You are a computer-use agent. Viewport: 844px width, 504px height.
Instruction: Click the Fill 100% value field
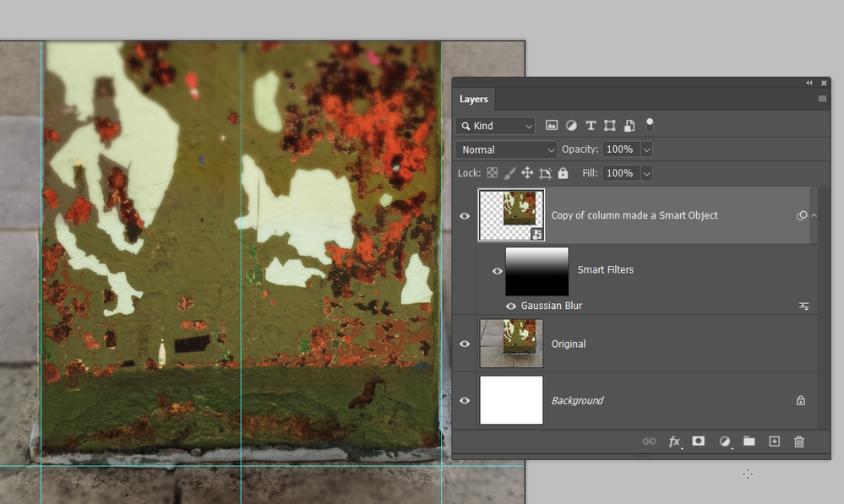coord(621,173)
